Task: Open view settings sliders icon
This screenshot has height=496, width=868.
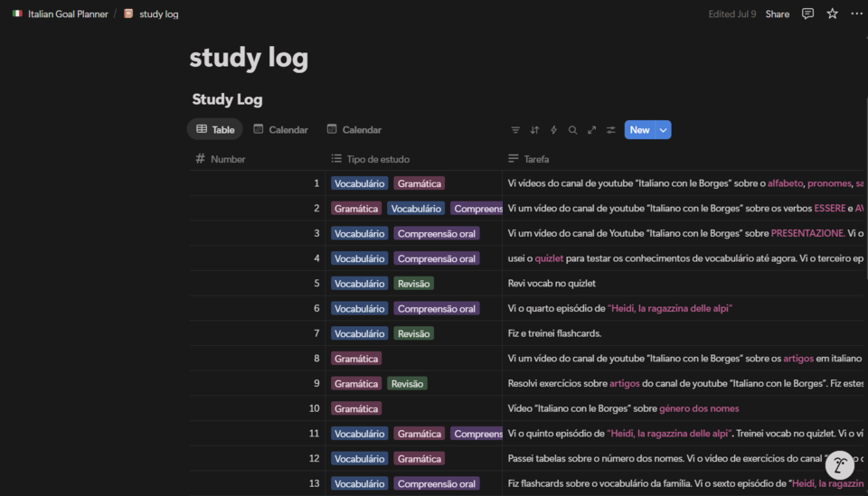Action: point(610,130)
